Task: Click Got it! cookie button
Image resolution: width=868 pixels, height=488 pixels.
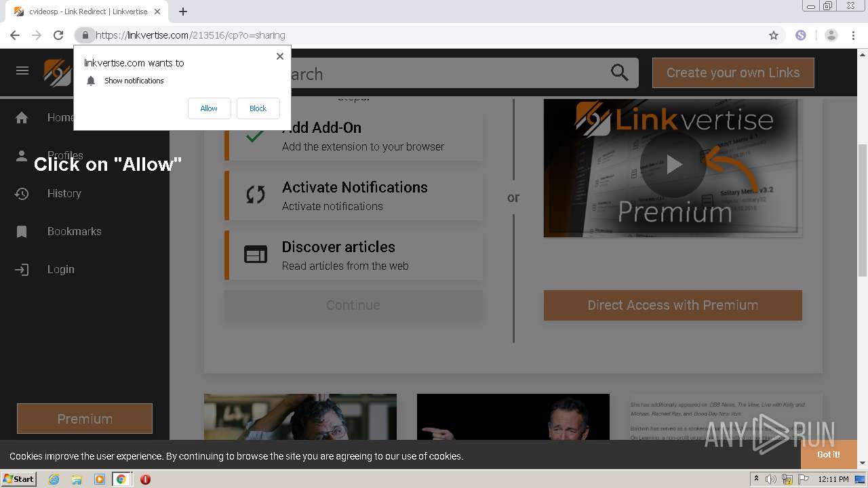Action: (x=828, y=454)
